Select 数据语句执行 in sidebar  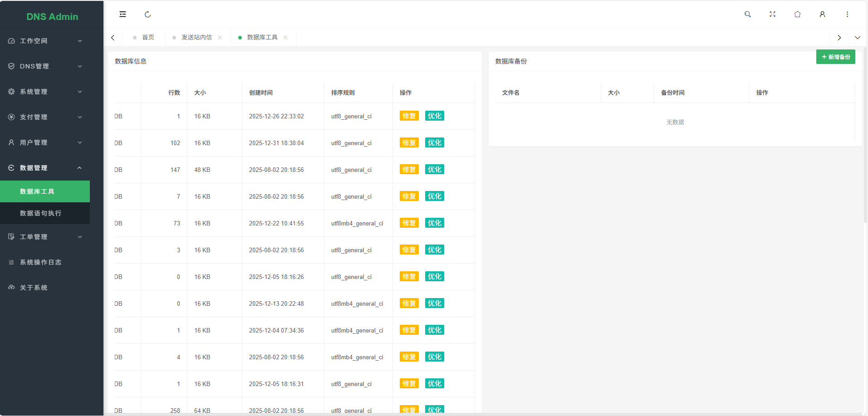tap(40, 213)
